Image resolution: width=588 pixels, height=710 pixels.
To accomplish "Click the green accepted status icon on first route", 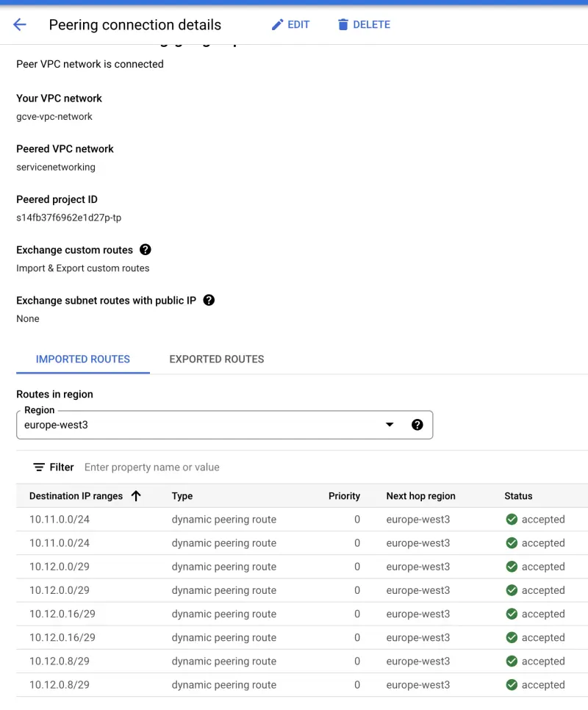I will (x=512, y=519).
